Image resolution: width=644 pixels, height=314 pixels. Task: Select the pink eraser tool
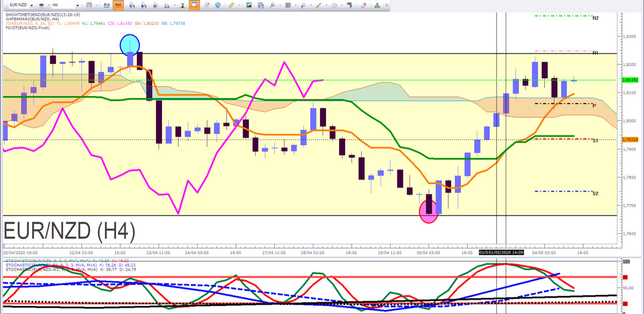[363, 5]
